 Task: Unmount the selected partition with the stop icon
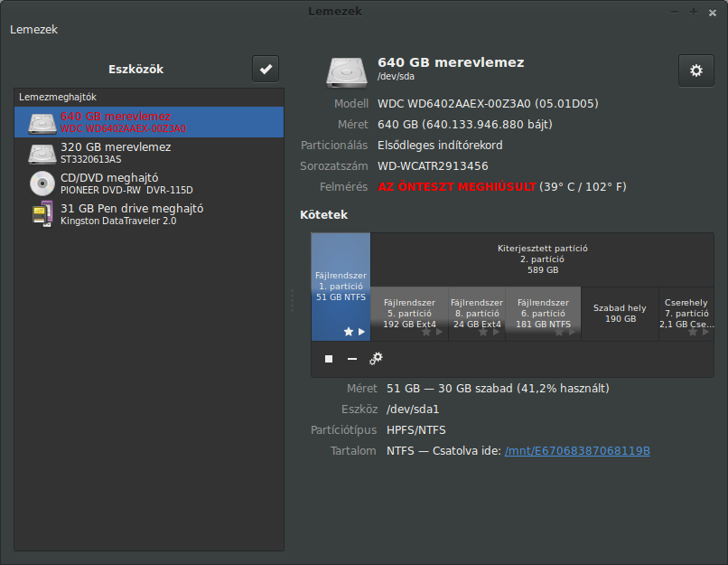click(329, 359)
